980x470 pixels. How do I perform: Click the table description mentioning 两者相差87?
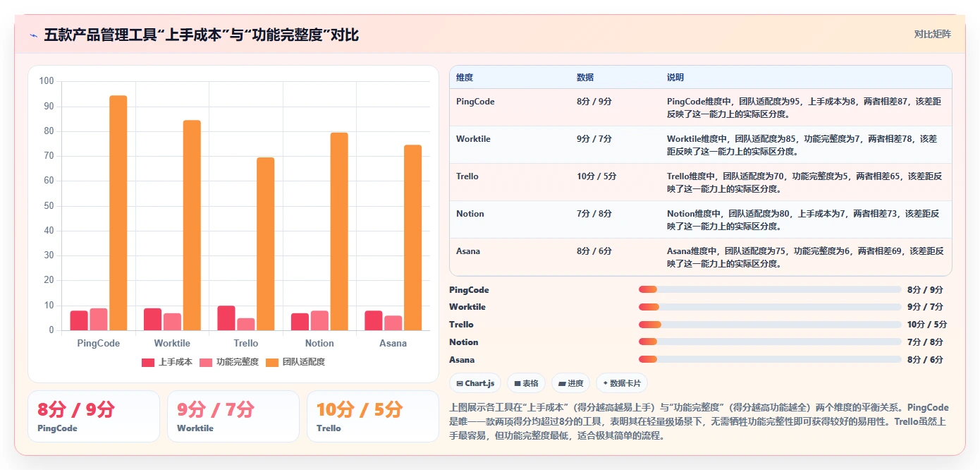tap(804, 107)
